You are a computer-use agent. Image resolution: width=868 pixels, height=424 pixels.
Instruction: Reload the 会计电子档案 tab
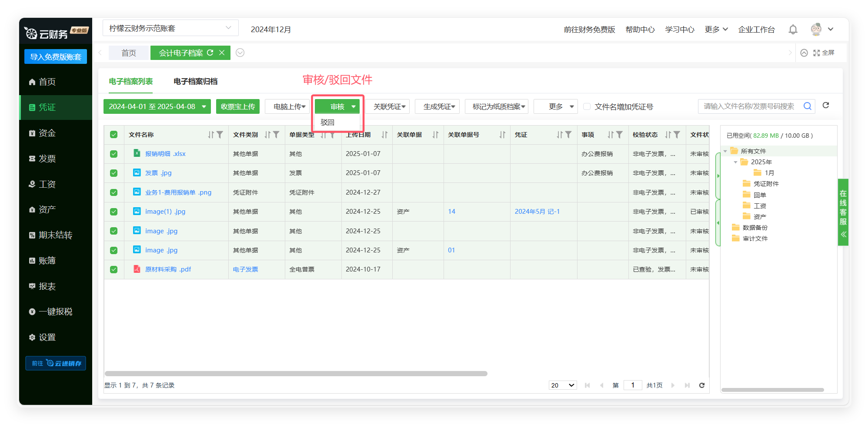[210, 53]
